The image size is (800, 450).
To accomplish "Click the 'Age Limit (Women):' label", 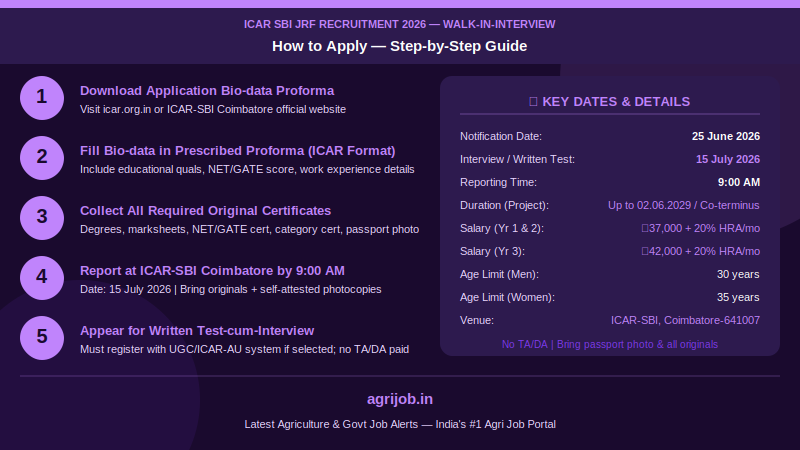I will (507, 297).
